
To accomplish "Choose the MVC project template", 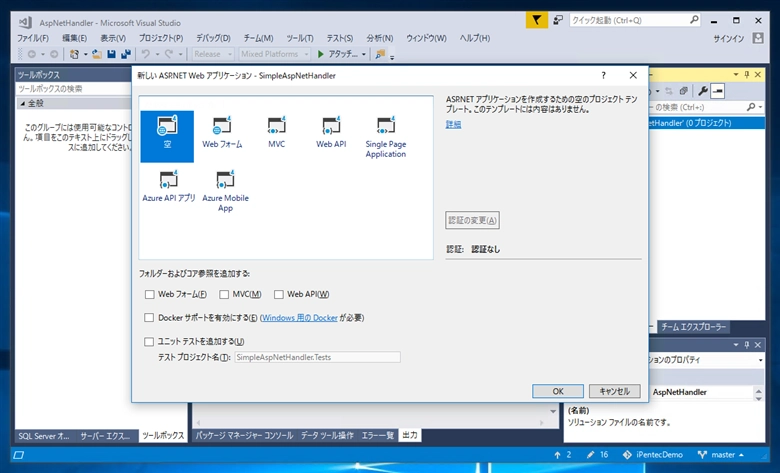I will coord(277,132).
